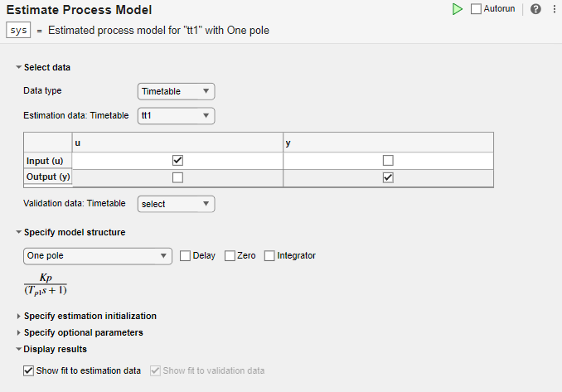Enable the Delay checkbox
This screenshot has height=392, width=562.
click(x=186, y=256)
